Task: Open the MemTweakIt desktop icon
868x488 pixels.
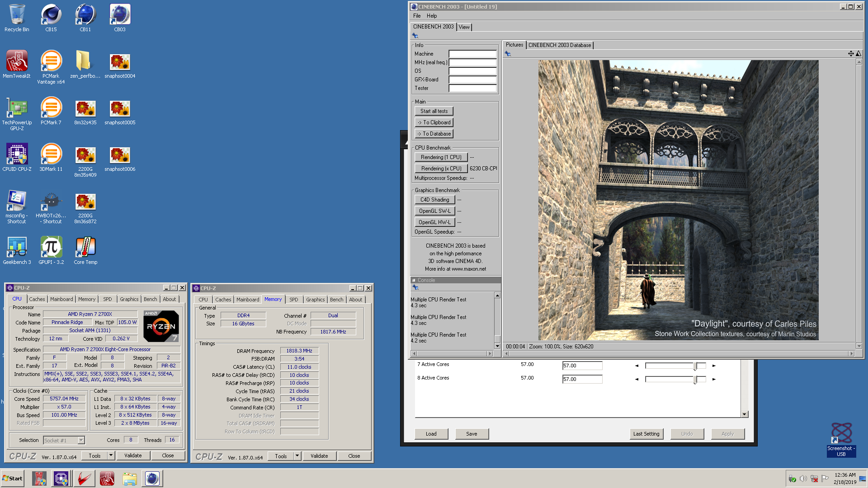Action: coord(17,65)
